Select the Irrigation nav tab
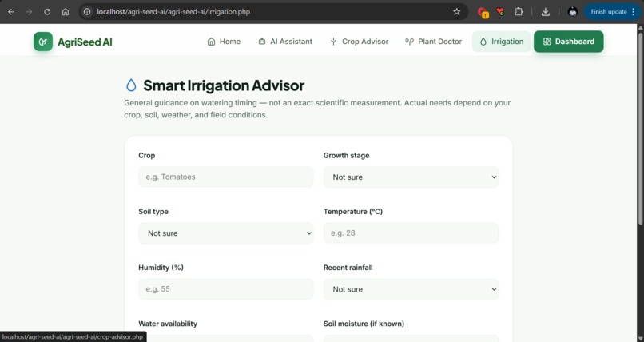644x342 pixels. point(502,42)
